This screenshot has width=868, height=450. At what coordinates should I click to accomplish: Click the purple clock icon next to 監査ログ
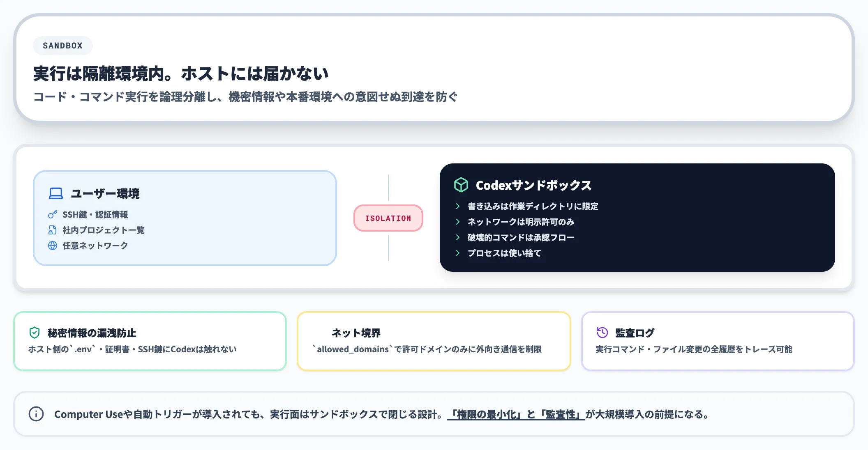click(x=601, y=332)
